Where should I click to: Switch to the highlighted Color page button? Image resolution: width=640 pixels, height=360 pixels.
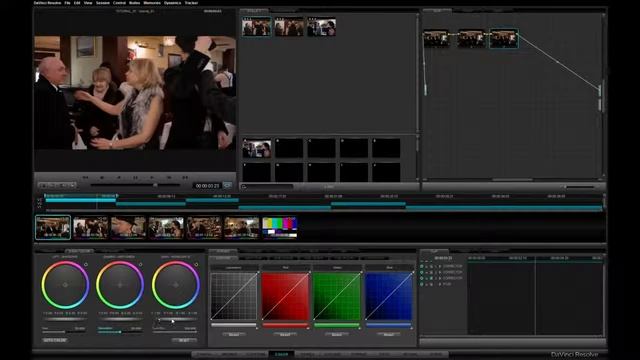click(x=281, y=354)
